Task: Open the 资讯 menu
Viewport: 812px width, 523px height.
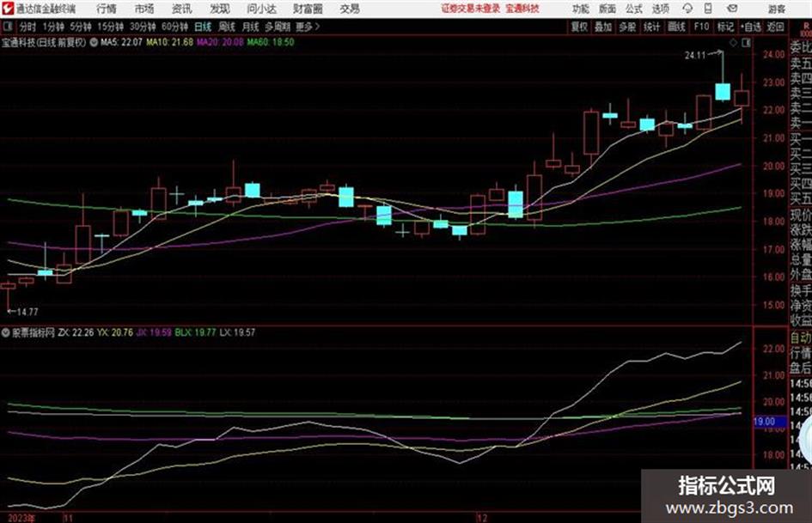Action: pos(181,9)
